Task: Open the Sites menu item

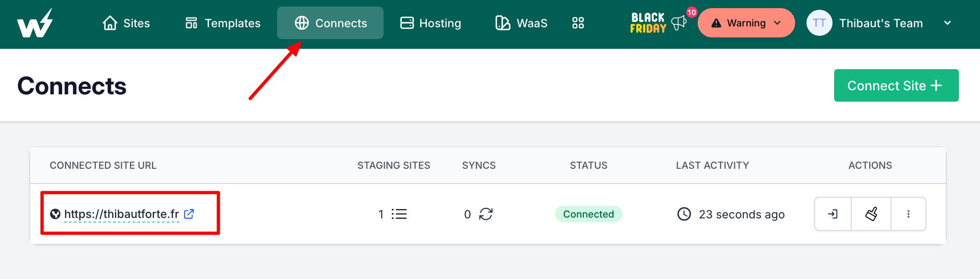Action: pos(126,23)
